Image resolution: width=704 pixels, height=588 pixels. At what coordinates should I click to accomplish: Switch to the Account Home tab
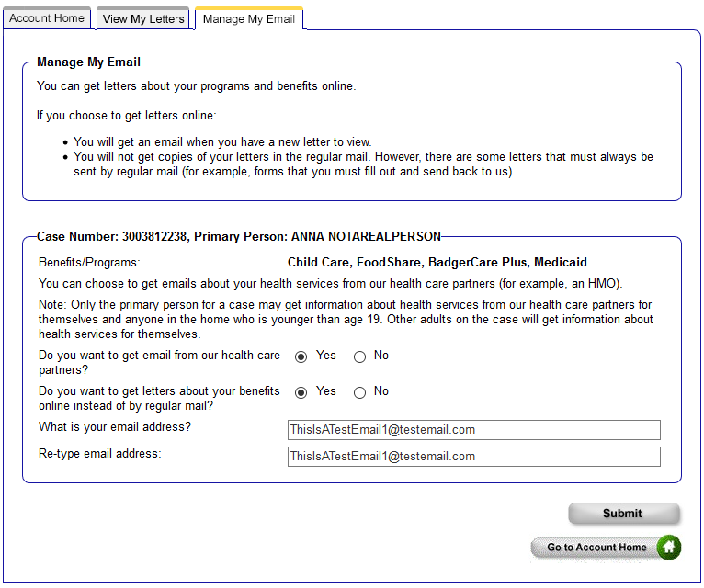tap(46, 18)
